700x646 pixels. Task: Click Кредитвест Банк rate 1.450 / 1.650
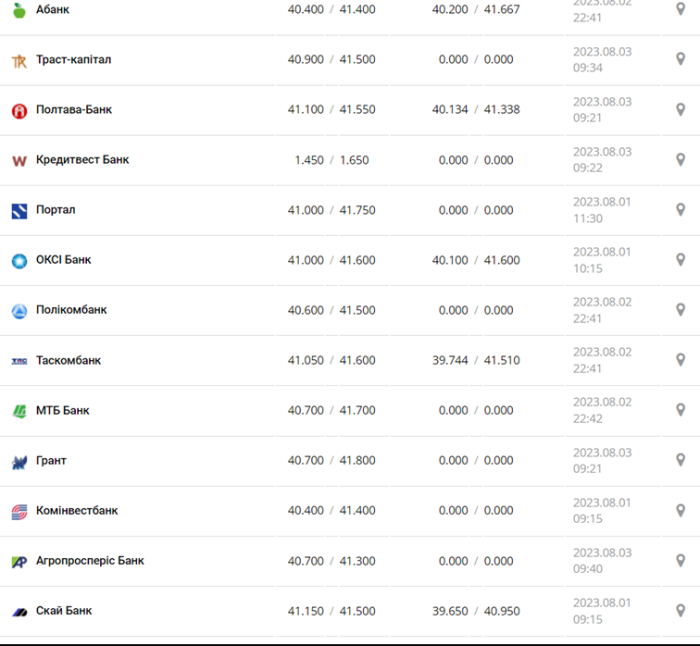click(x=331, y=160)
